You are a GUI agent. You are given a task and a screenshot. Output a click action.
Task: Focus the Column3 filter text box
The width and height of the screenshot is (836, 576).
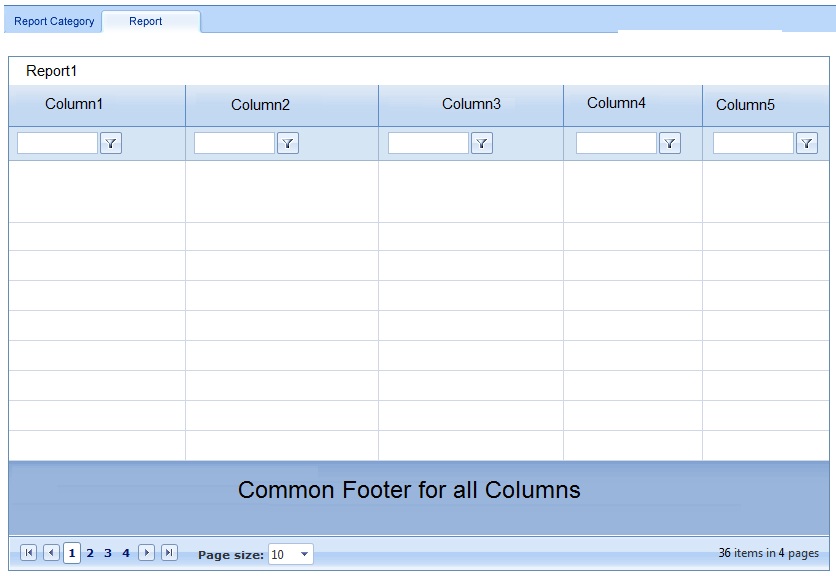tap(428, 143)
